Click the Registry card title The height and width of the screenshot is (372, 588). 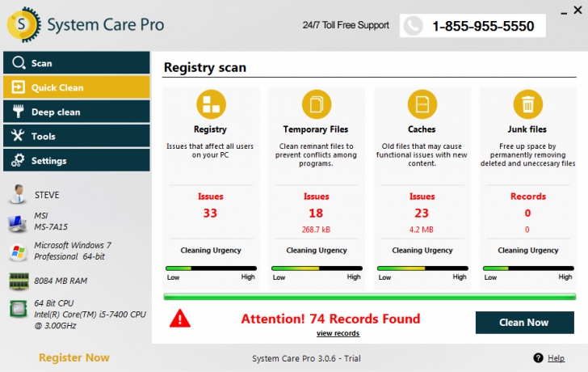coord(210,129)
